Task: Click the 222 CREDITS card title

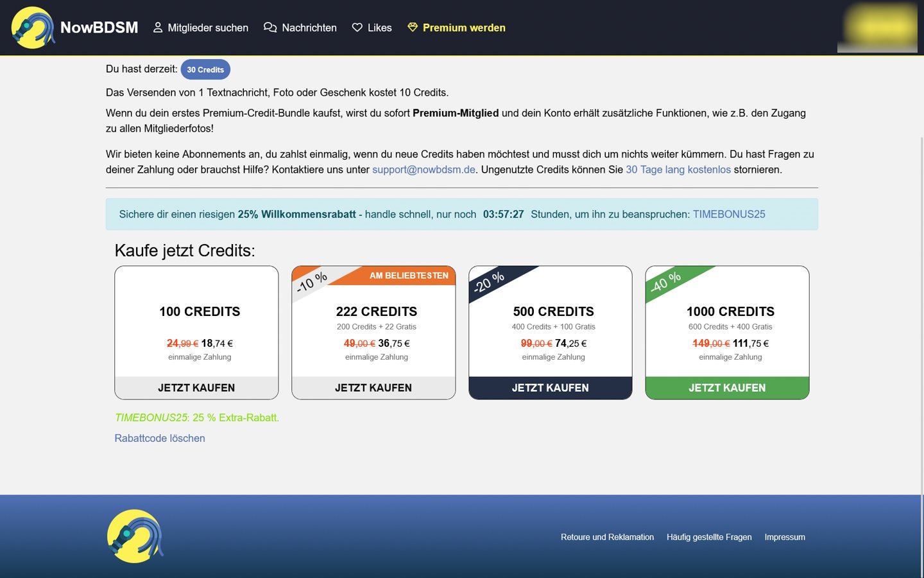Action: click(377, 311)
